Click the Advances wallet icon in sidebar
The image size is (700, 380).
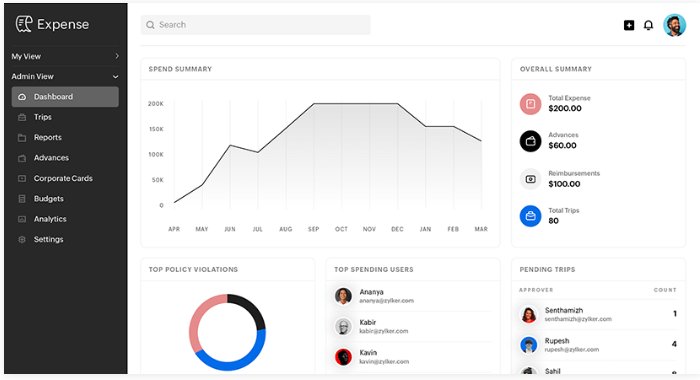(x=22, y=158)
